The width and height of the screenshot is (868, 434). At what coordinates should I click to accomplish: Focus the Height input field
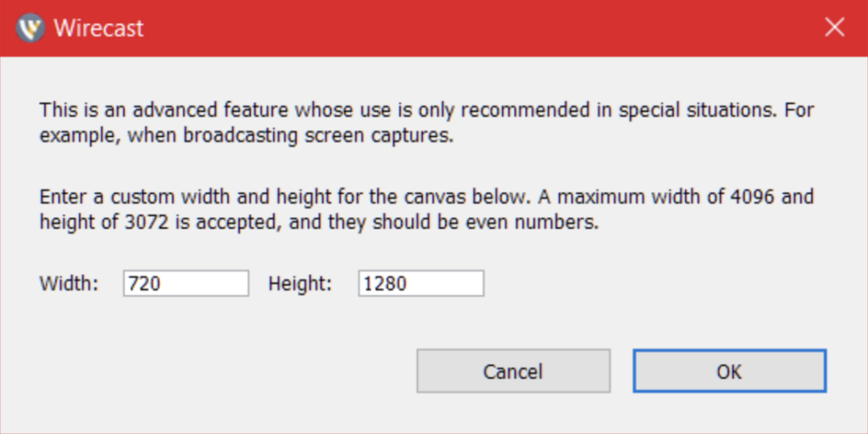point(421,283)
